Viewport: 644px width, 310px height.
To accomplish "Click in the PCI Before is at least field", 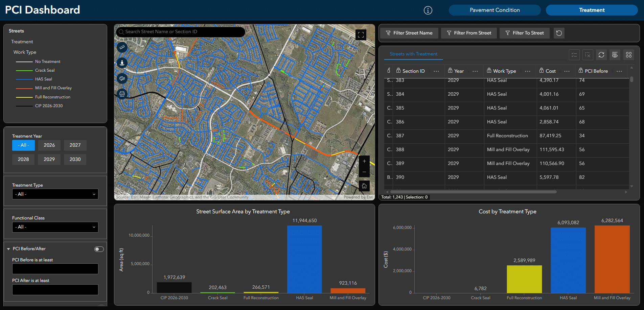I will tap(55, 268).
